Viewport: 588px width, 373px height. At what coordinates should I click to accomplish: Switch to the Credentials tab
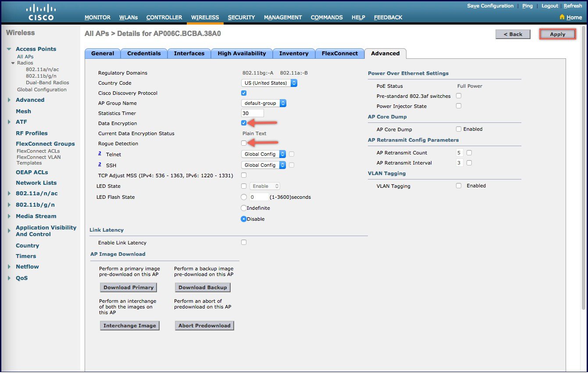point(144,54)
